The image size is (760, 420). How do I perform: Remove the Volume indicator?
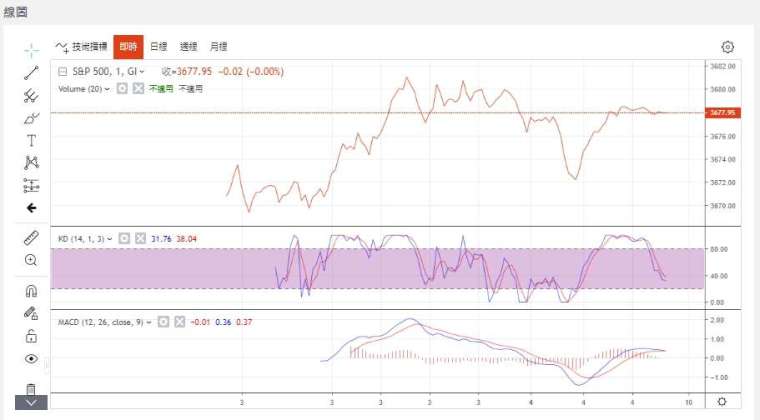click(139, 89)
